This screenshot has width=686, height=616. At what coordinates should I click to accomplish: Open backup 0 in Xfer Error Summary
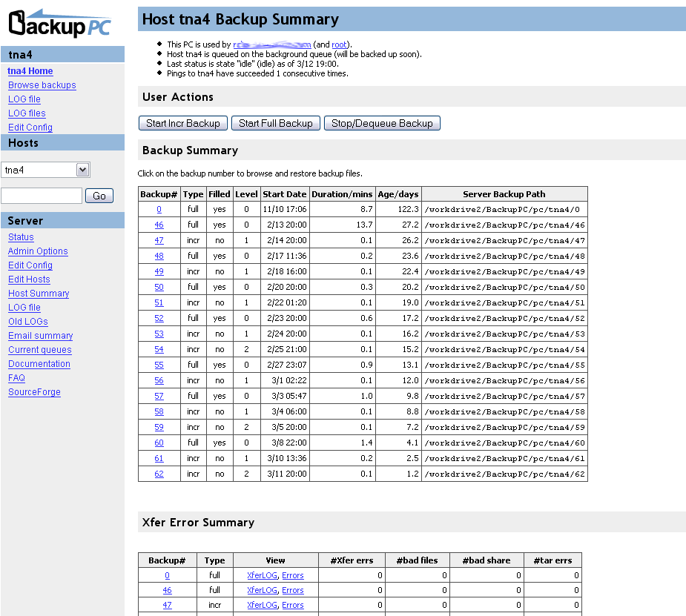(x=167, y=575)
